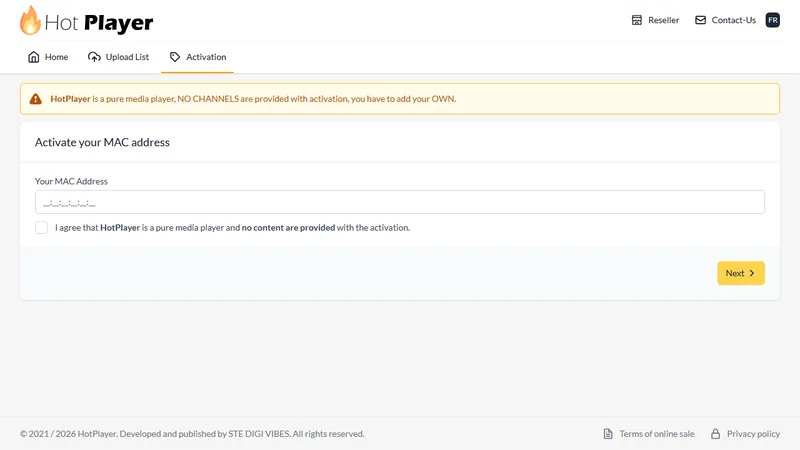The image size is (800, 450).
Task: Focus the Your MAC Address input field
Action: [x=400, y=202]
